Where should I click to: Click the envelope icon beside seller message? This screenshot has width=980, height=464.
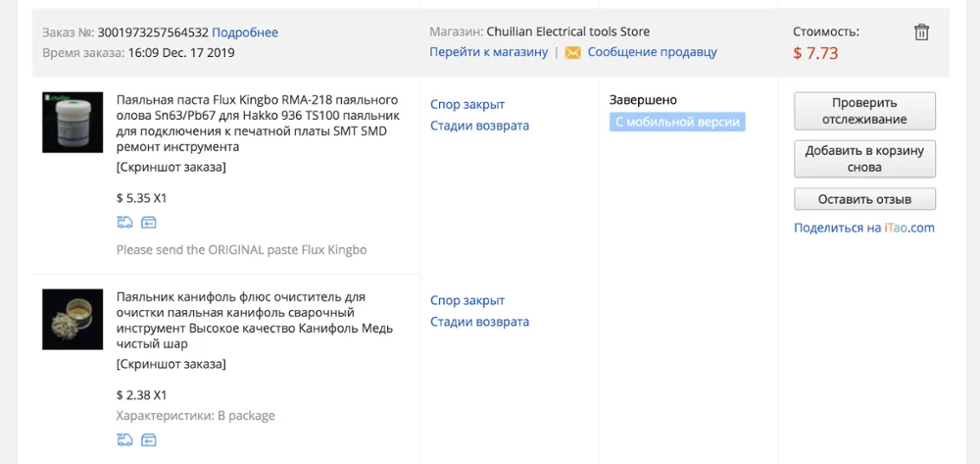point(572,52)
